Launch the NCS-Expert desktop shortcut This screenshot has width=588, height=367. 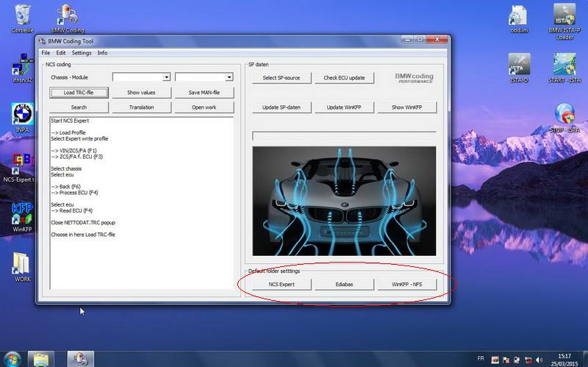click(19, 168)
